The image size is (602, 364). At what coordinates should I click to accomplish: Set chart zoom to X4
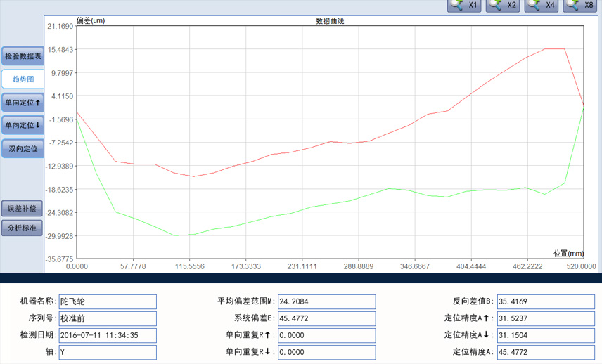coord(542,6)
